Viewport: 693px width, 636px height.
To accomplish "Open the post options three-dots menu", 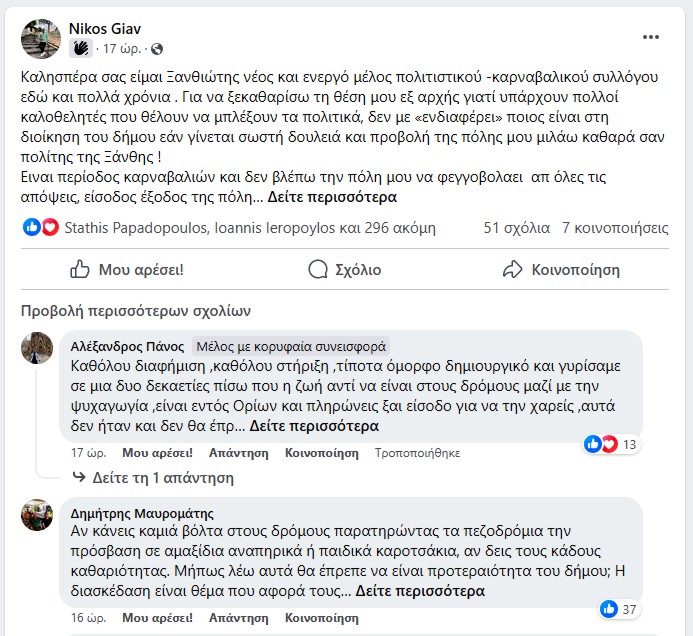I will tap(651, 37).
